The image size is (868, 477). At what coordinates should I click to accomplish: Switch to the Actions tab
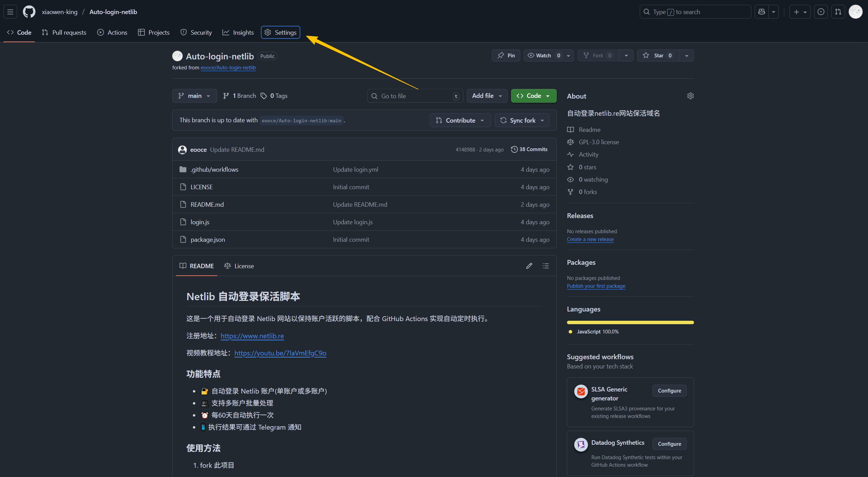pos(112,33)
